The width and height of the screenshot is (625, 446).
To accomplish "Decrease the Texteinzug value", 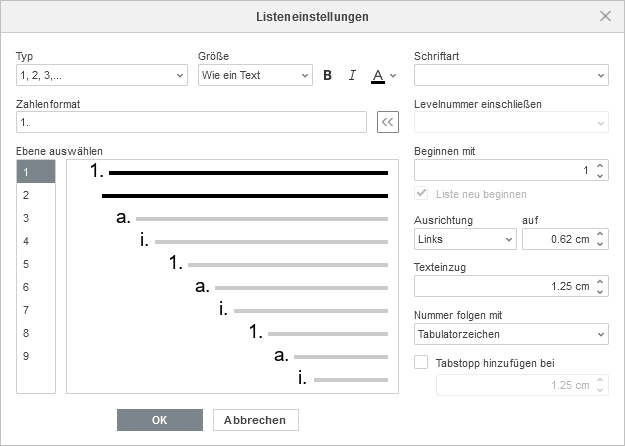I will coord(600,291).
